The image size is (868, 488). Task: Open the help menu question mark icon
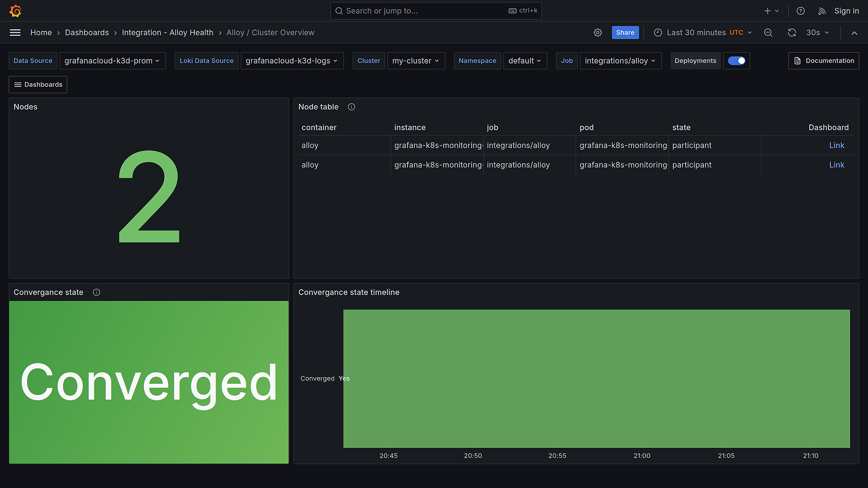pos(800,11)
